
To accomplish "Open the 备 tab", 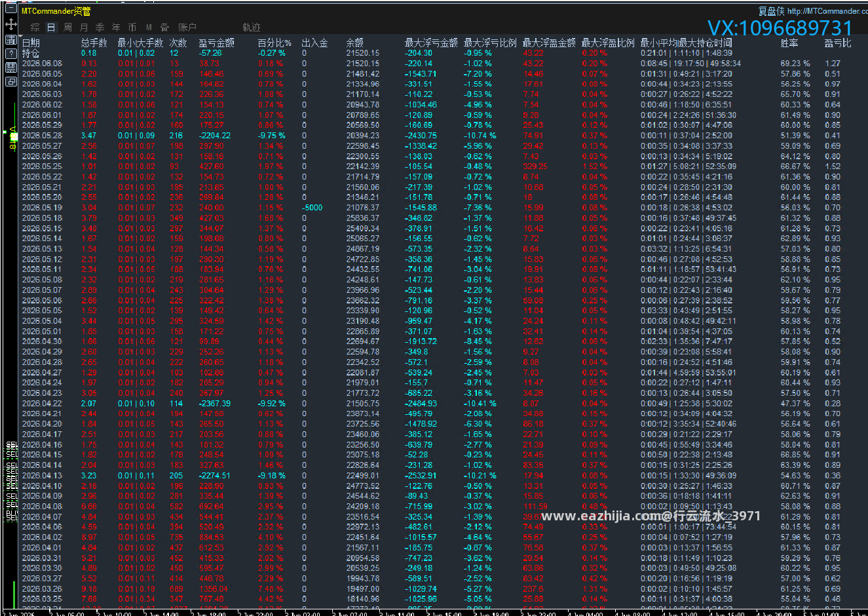I will pos(164,28).
